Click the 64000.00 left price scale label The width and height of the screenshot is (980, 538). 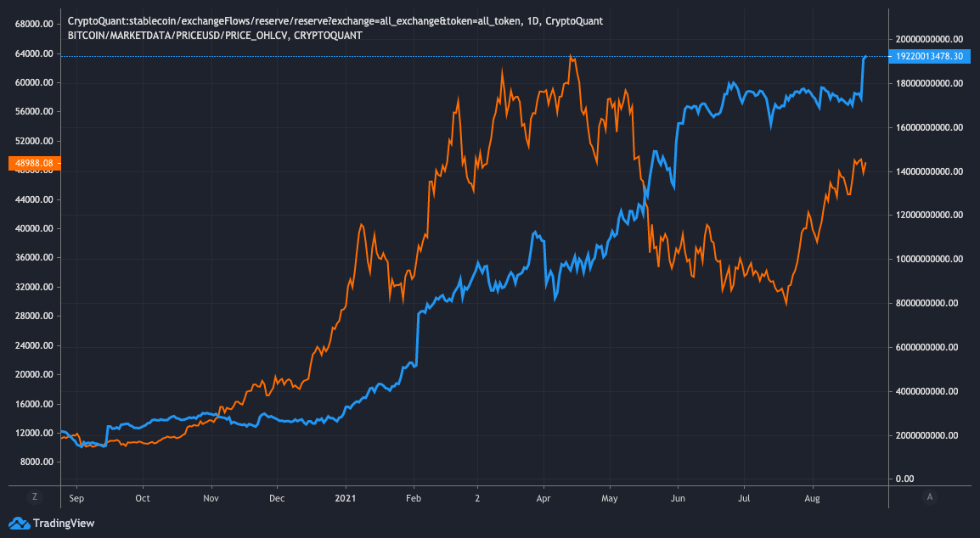point(36,53)
